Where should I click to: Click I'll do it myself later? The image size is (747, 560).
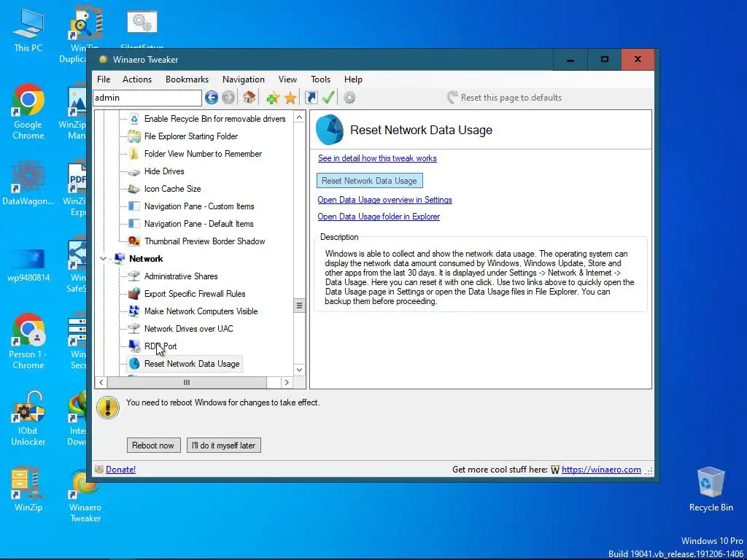tap(224, 446)
